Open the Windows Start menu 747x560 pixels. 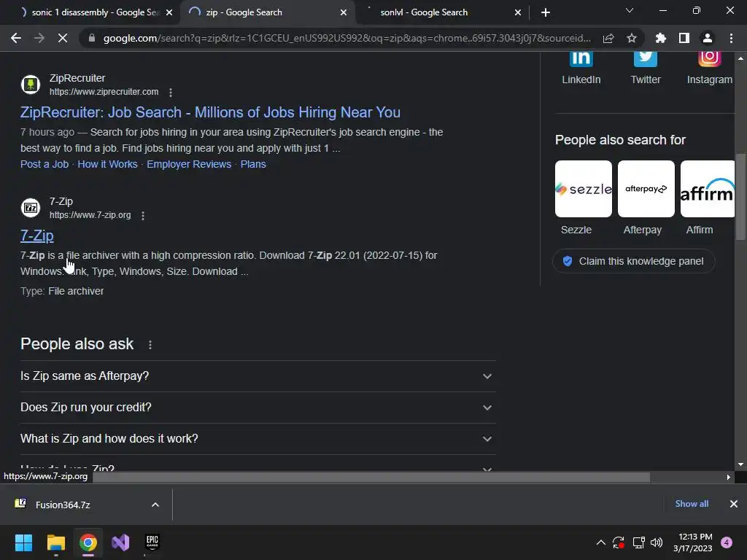23,542
